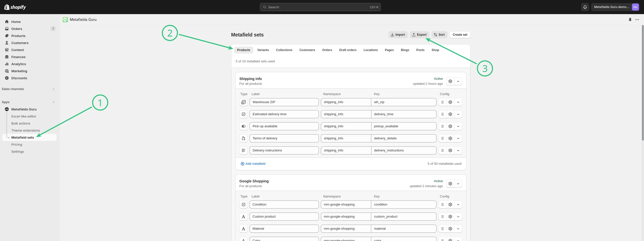Open Excel-like editor in sidebar

tap(24, 116)
